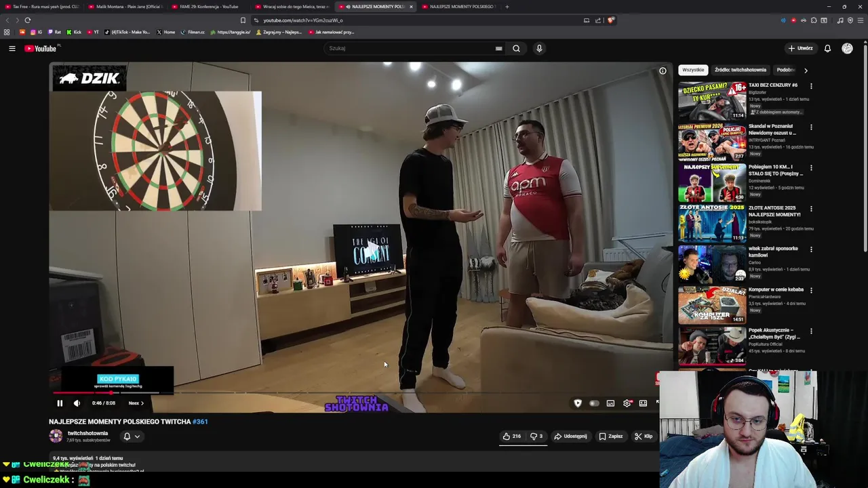Image resolution: width=868 pixels, height=488 pixels.
Task: Open the YouTube guide hamburger menu
Action: click(12, 48)
